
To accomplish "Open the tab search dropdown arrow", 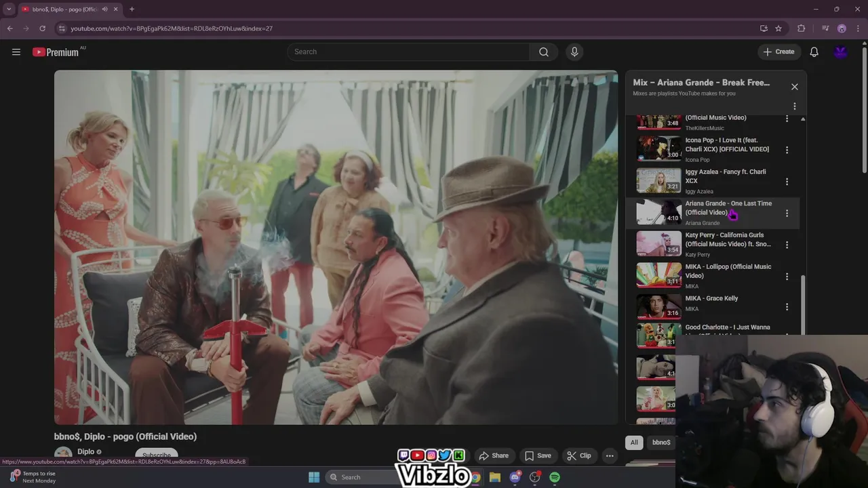I will pyautogui.click(x=9, y=9).
